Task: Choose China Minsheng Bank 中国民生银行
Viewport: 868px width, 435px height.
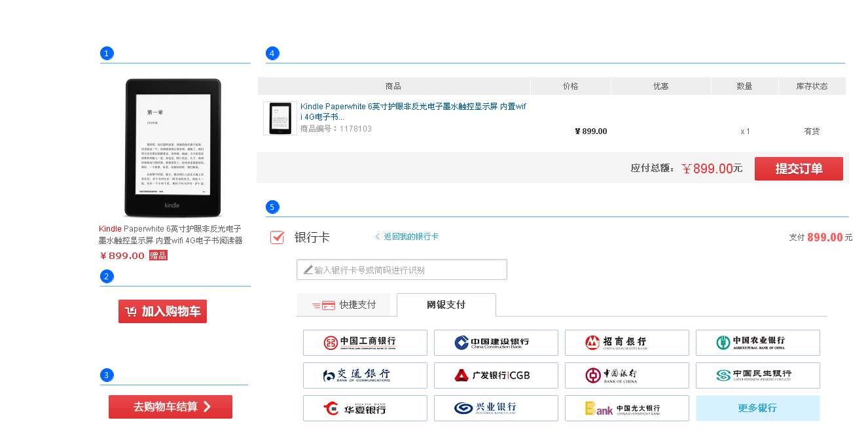Action: pos(757,375)
